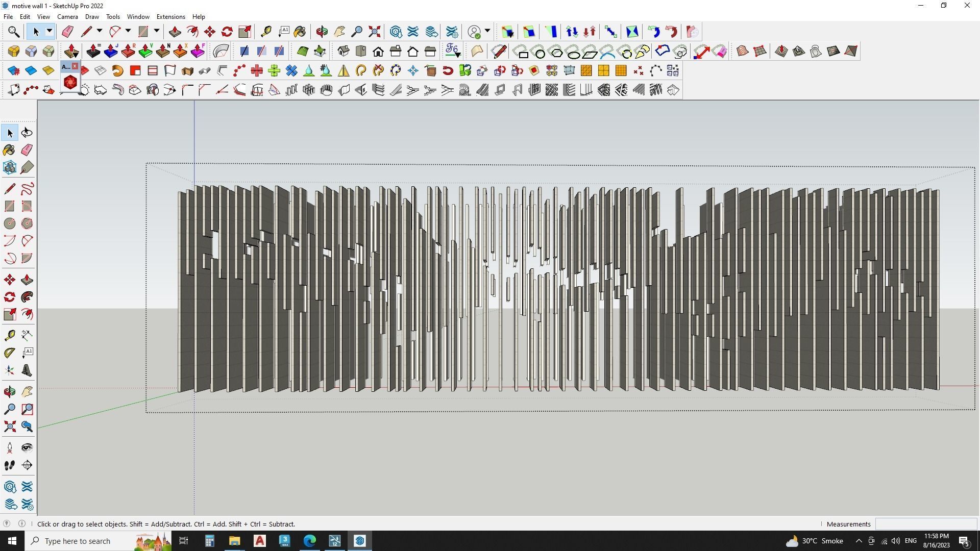The image size is (980, 551).
Task: Open the Camera menu
Action: pyautogui.click(x=67, y=17)
